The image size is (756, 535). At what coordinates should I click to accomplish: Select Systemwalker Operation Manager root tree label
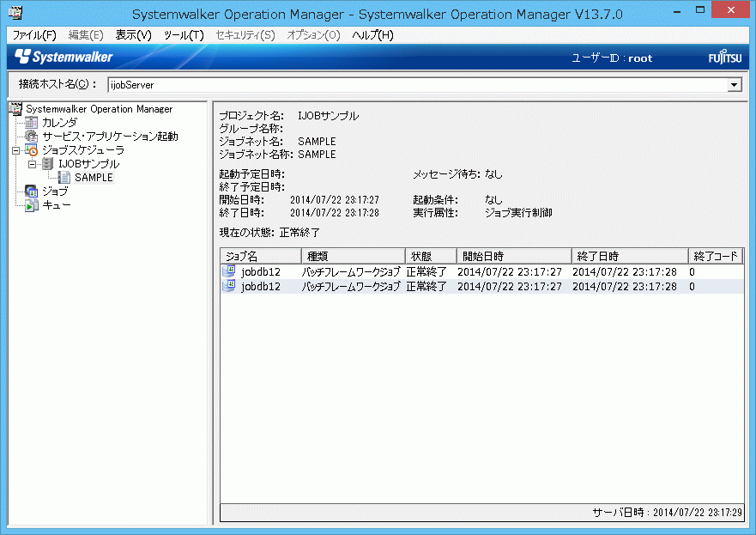click(99, 109)
